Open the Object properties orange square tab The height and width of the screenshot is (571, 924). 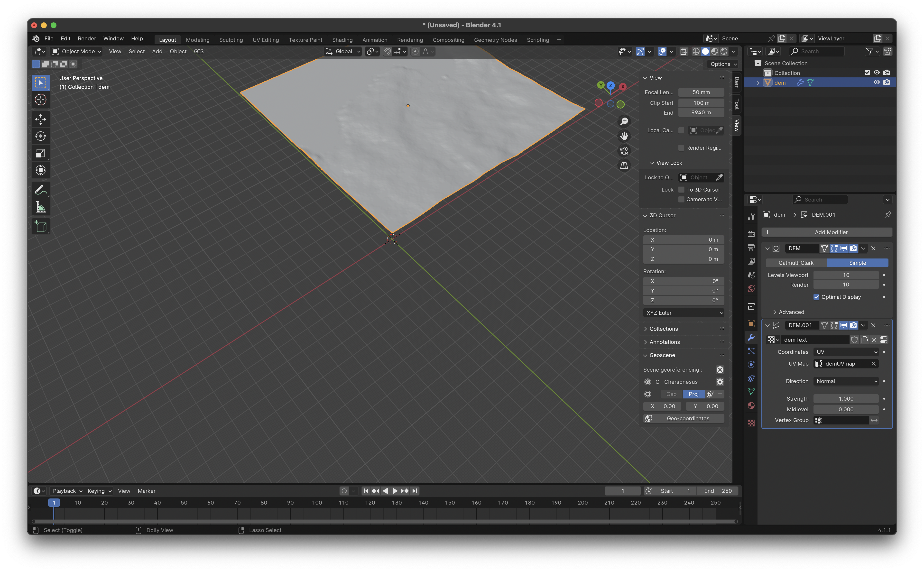coord(751,324)
